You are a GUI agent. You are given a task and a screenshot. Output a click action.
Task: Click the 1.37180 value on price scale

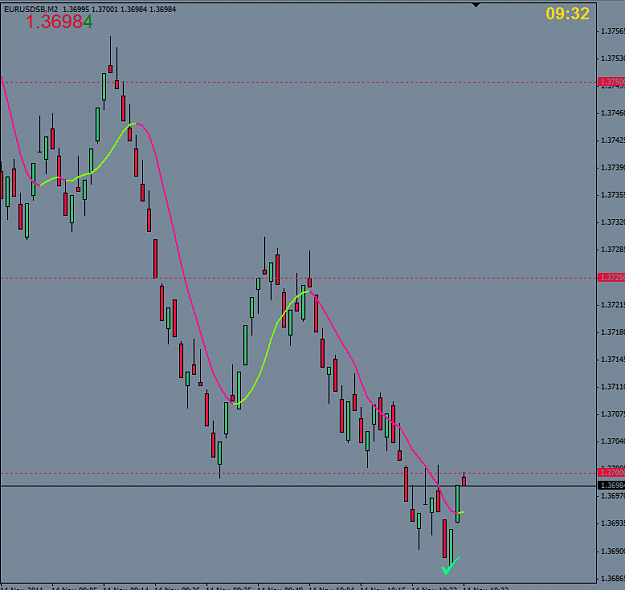613,332
